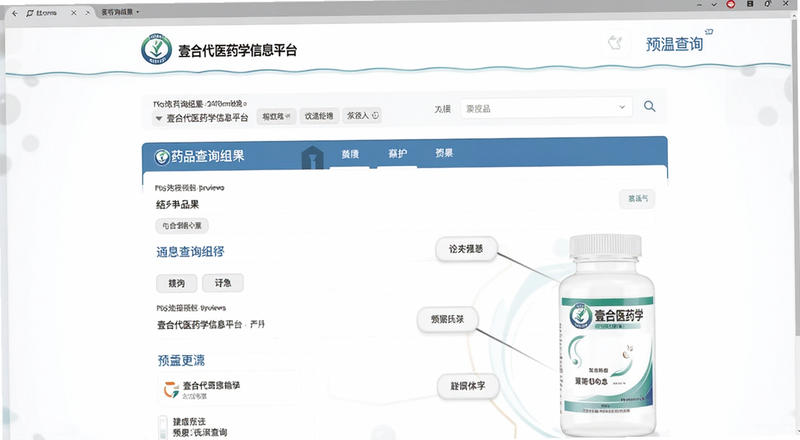
Task: Close the first browser tab
Action: 73,13
